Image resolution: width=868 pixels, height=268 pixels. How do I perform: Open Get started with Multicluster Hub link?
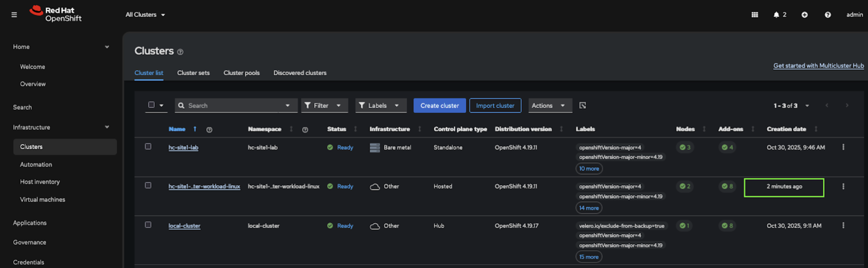[x=818, y=65]
